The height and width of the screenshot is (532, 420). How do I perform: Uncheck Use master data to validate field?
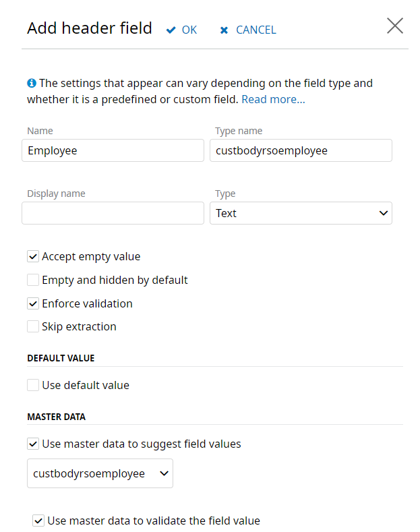pyautogui.click(x=38, y=521)
